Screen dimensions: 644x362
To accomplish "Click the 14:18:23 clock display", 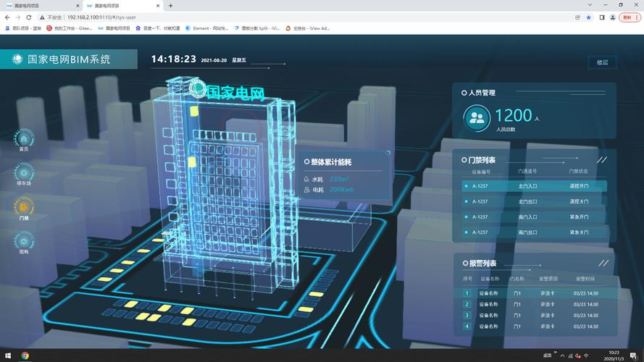I will point(173,59).
